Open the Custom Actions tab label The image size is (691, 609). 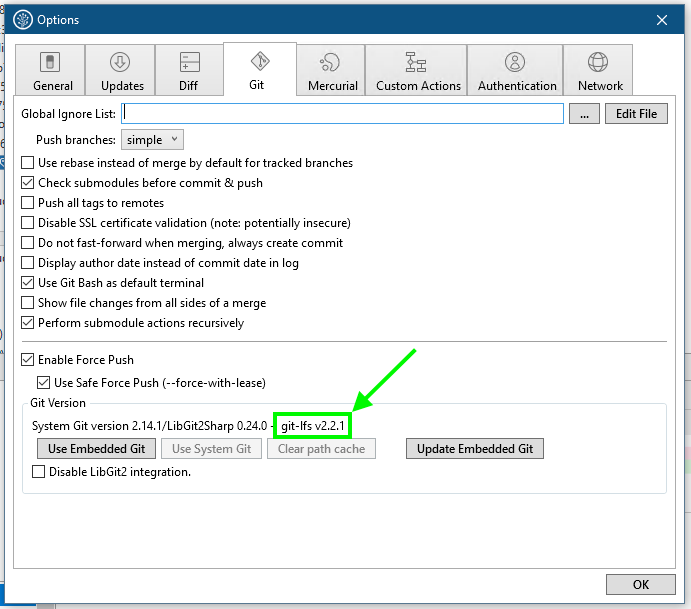tap(418, 85)
